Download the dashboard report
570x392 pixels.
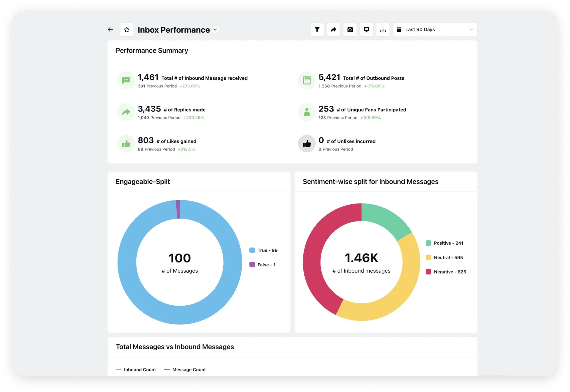click(383, 29)
